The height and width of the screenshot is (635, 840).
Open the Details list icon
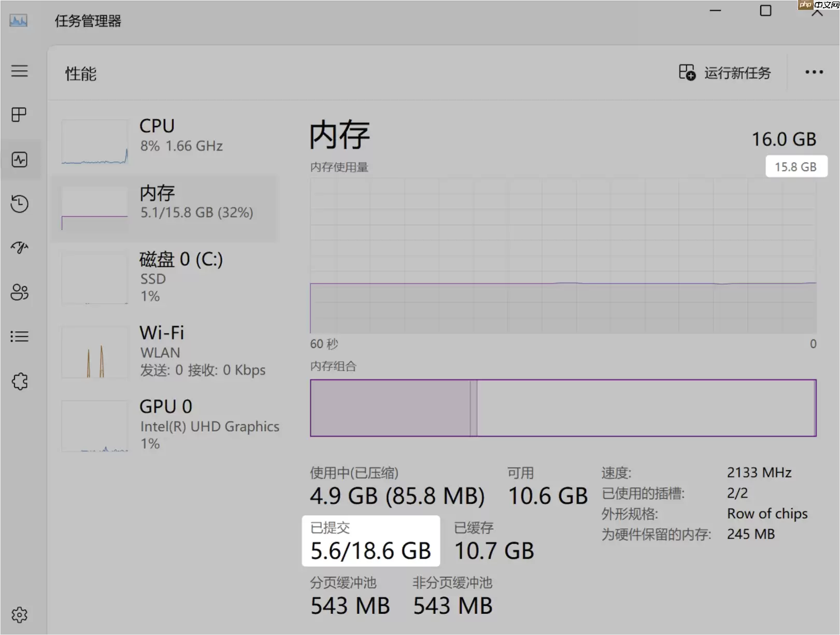tap(20, 336)
